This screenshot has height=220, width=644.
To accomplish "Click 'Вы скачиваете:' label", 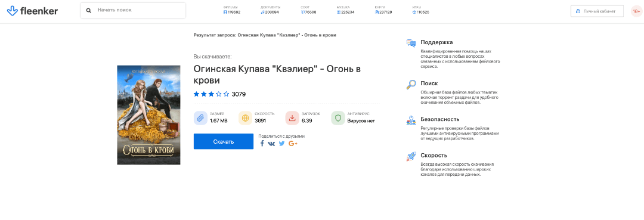I will coord(212,57).
